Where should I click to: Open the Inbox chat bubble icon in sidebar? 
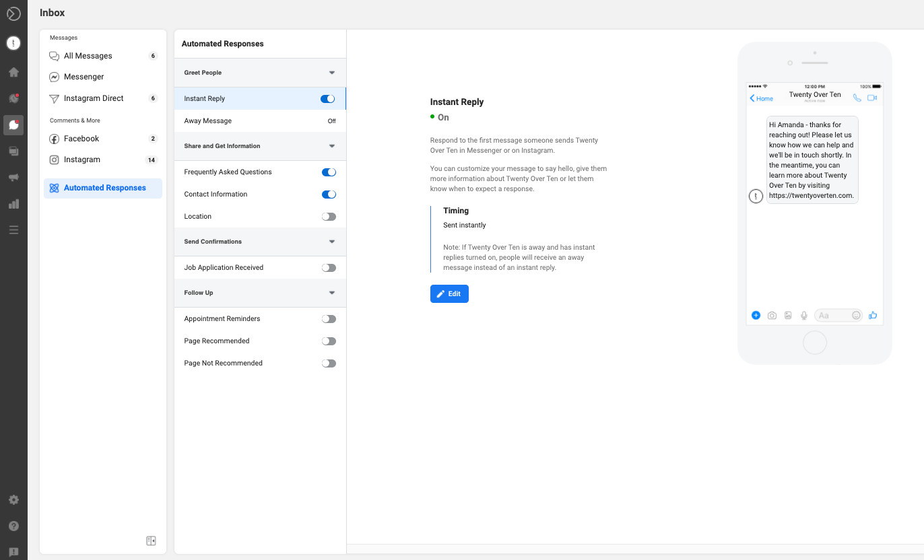pos(13,125)
